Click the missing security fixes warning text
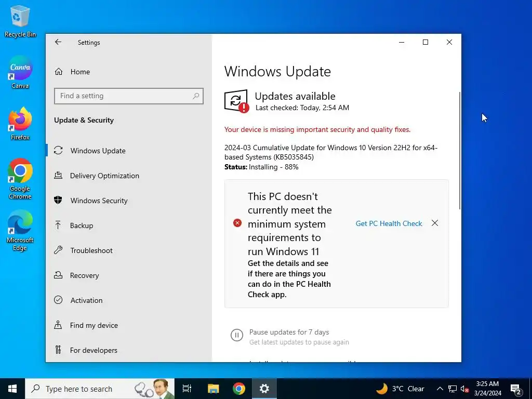This screenshot has width=532, height=399. [x=317, y=129]
